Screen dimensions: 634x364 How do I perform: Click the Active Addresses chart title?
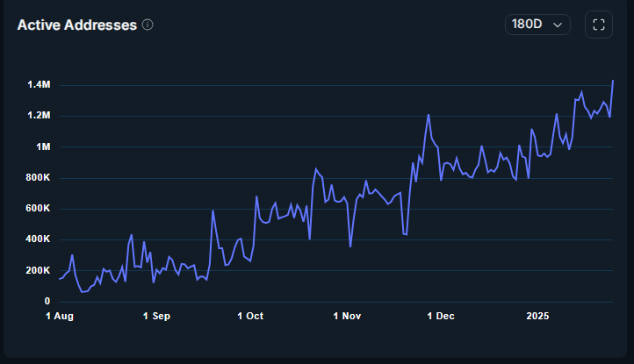tap(76, 25)
